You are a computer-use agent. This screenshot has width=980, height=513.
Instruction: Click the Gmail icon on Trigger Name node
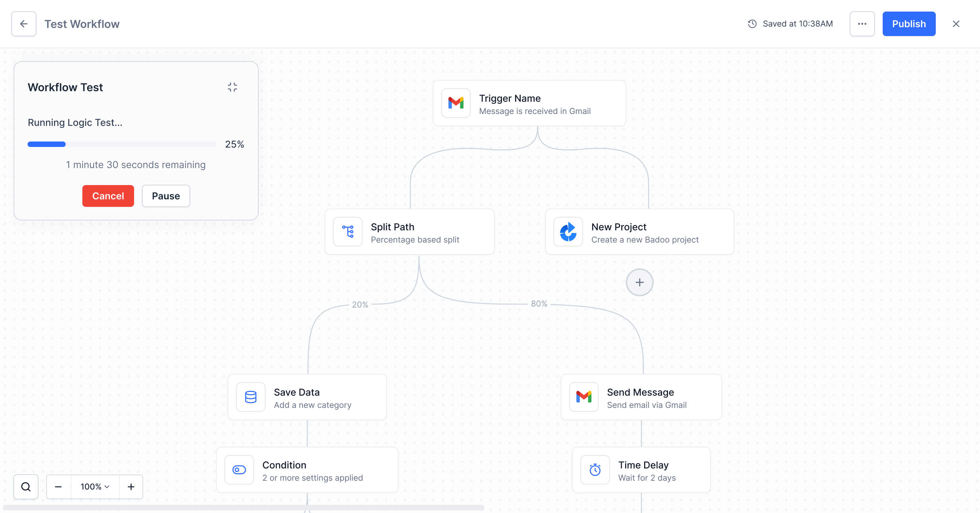tap(455, 103)
